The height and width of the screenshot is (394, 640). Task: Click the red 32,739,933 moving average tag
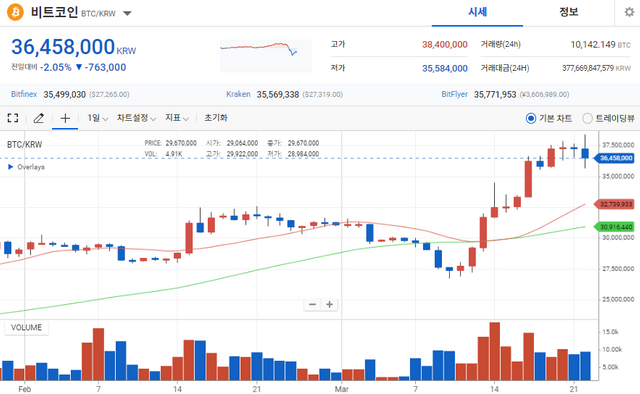tap(613, 204)
